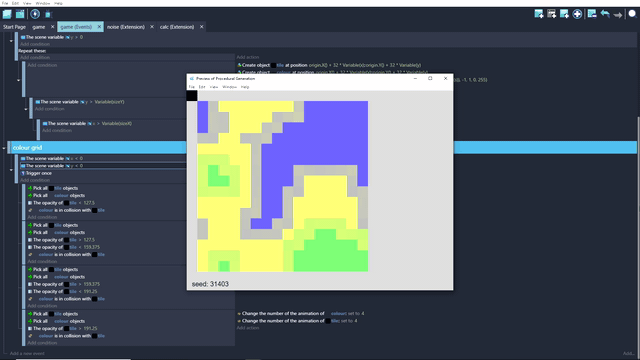Open the circular plus add-other-event button
640x360 pixels.
pos(577,14)
